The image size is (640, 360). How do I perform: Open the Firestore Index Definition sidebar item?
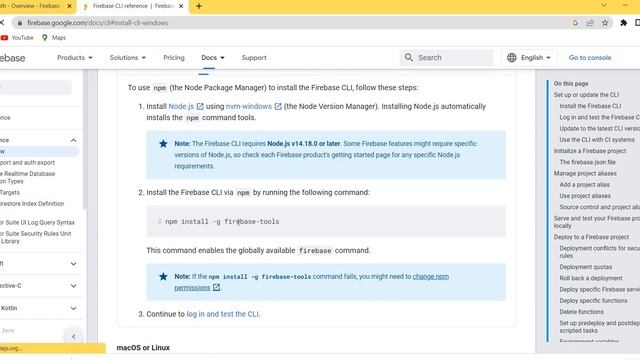pos(32,203)
